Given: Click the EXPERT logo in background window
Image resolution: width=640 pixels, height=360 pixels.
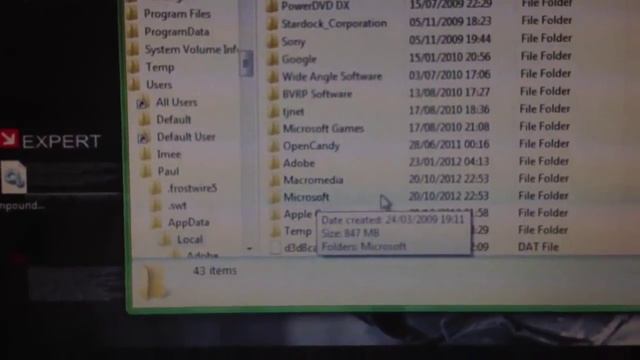Looking at the screenshot, I should pos(51,141).
